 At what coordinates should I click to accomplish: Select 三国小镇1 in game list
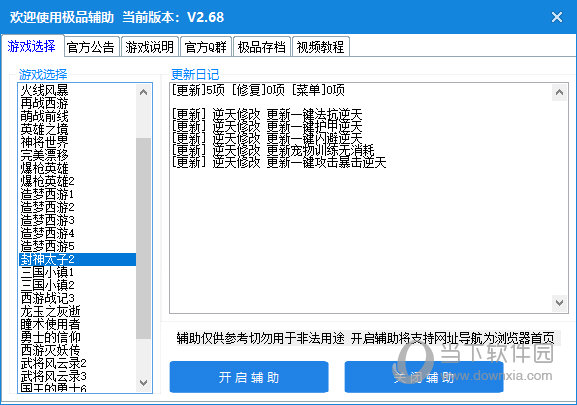77,272
